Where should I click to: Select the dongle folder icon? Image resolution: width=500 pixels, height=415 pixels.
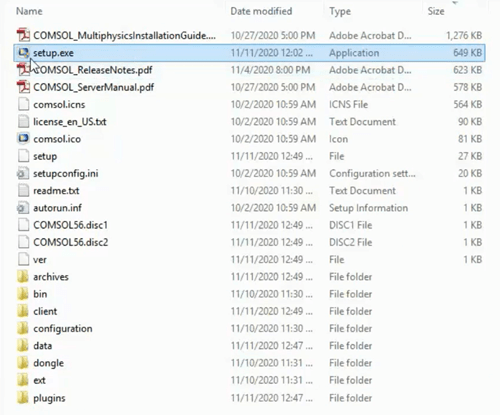tap(23, 363)
